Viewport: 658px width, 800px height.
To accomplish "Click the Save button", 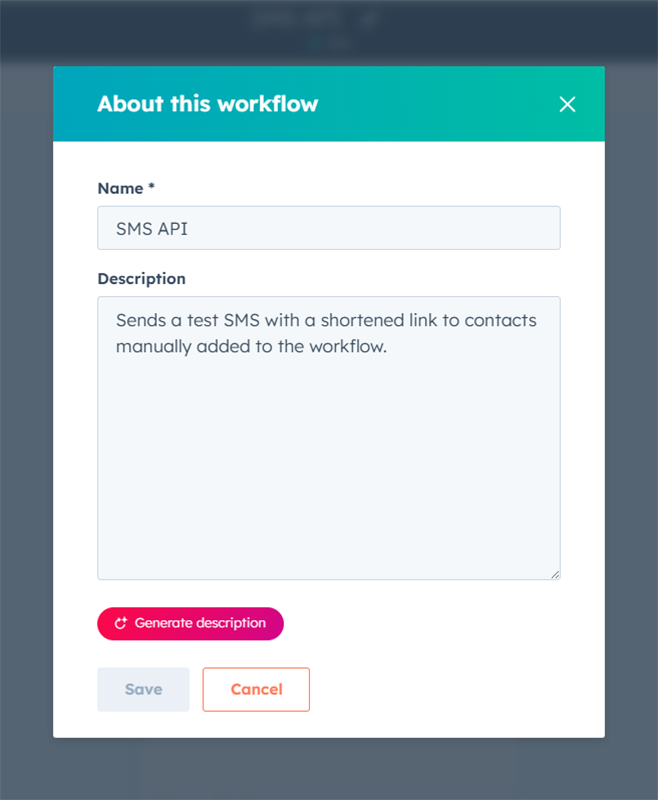I will click(x=143, y=689).
